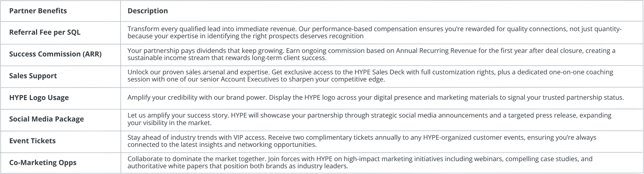This screenshot has height=174, width=644.
Task: Click the social media announcements description
Action: [370, 119]
